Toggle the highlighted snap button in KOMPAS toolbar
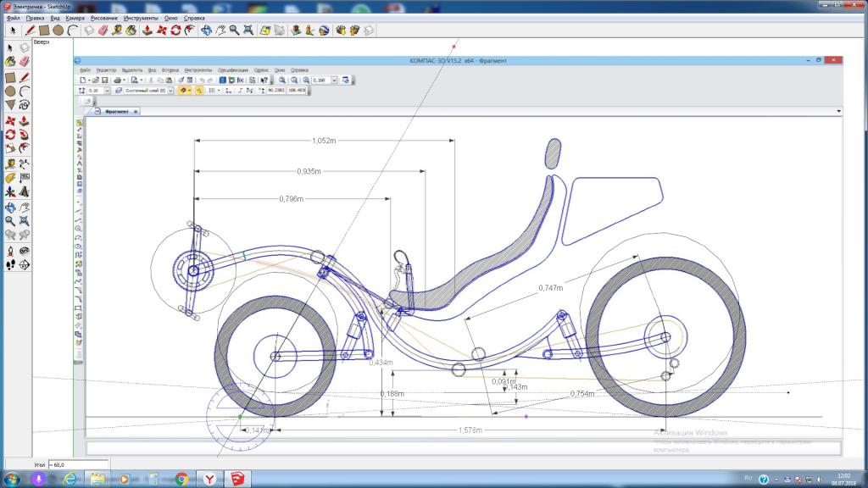 (183, 90)
